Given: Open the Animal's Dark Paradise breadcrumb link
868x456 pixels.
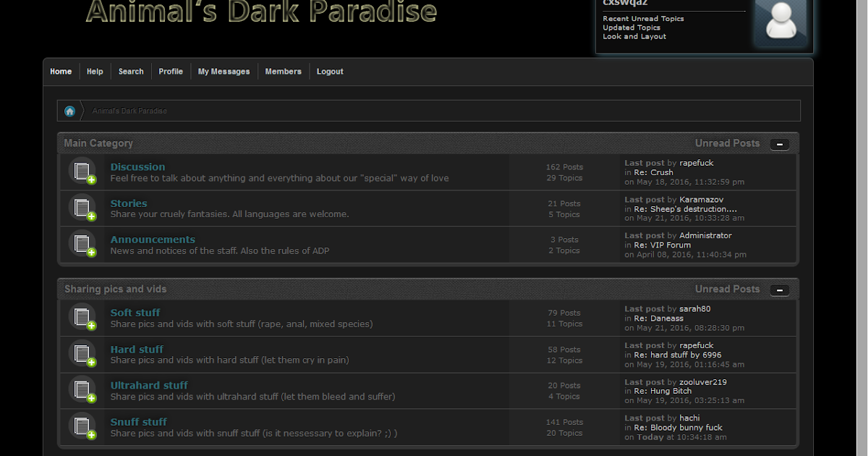Looking at the screenshot, I should coord(129,110).
